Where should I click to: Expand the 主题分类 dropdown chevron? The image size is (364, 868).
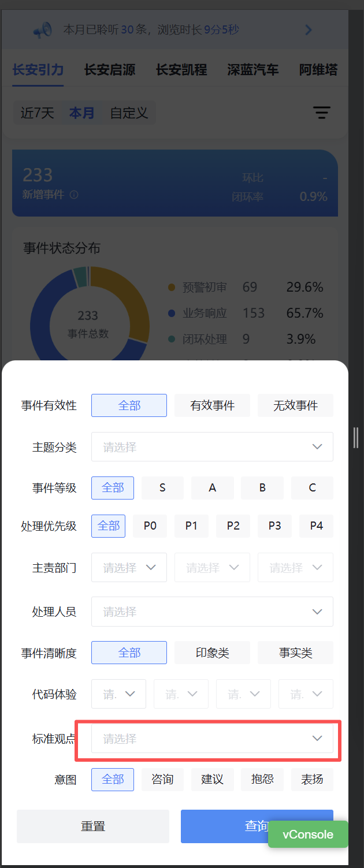(x=317, y=447)
